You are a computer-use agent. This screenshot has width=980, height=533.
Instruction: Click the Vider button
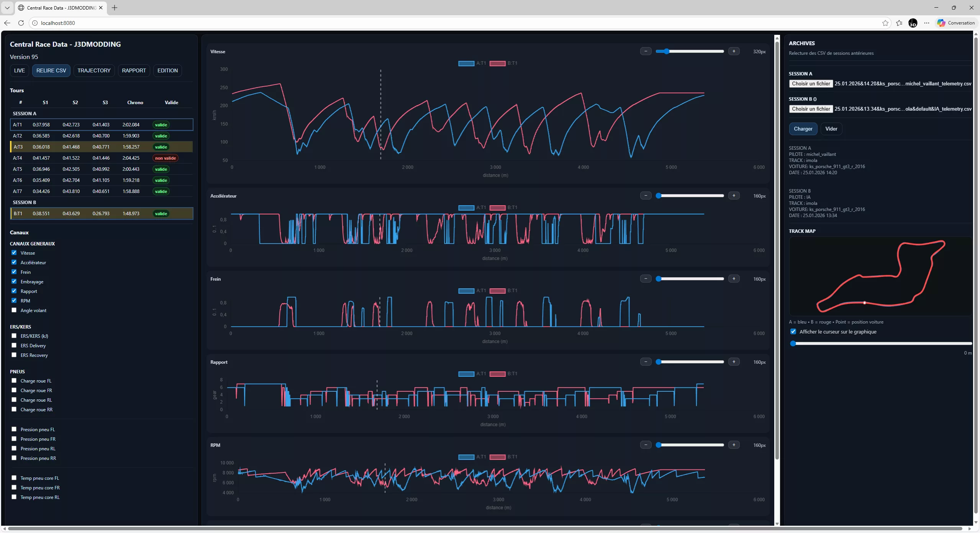tap(831, 129)
